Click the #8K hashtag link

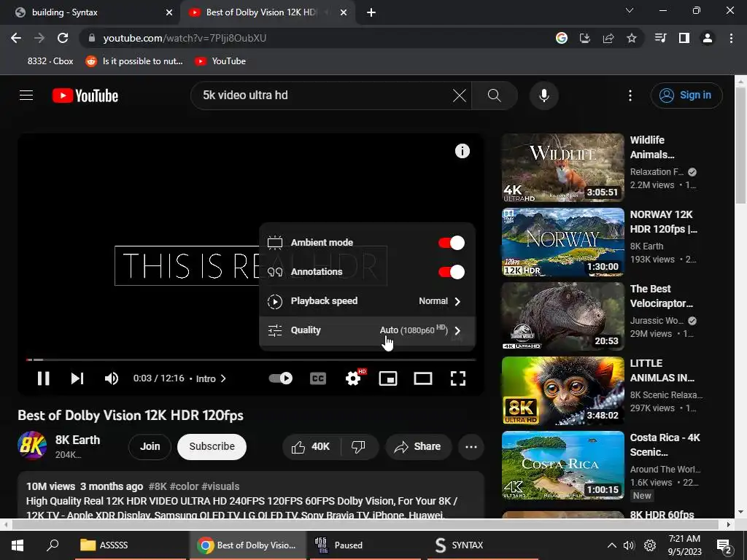[x=158, y=486]
